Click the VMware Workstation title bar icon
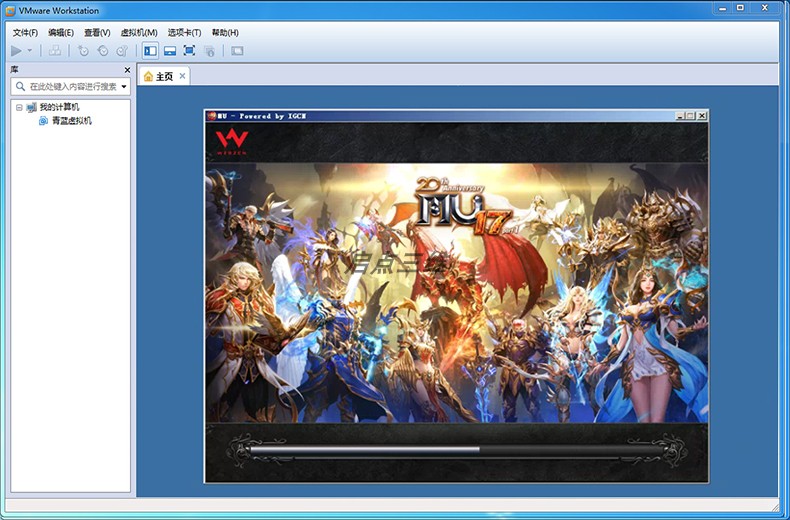This screenshot has height=520, width=790. [x=10, y=11]
